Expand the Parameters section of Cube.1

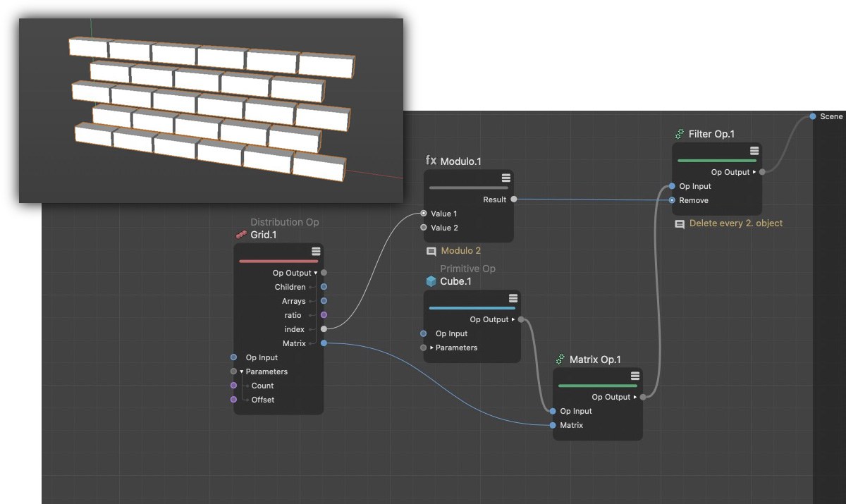tap(431, 348)
